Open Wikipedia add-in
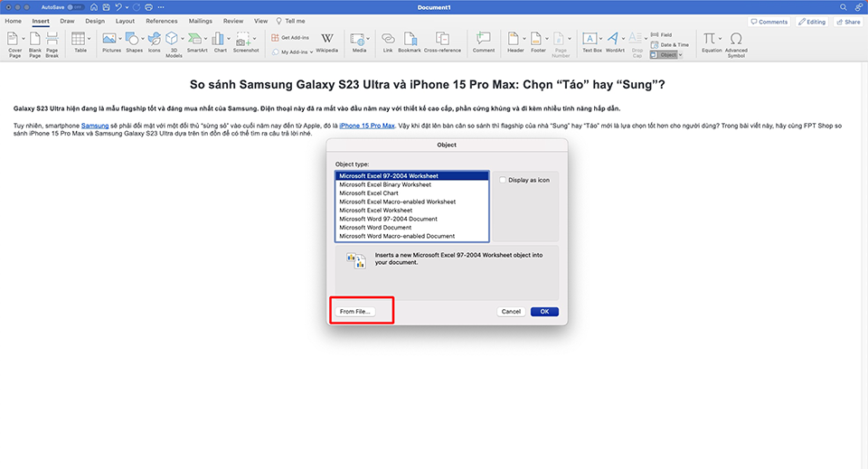The width and height of the screenshot is (868, 469). 327,42
